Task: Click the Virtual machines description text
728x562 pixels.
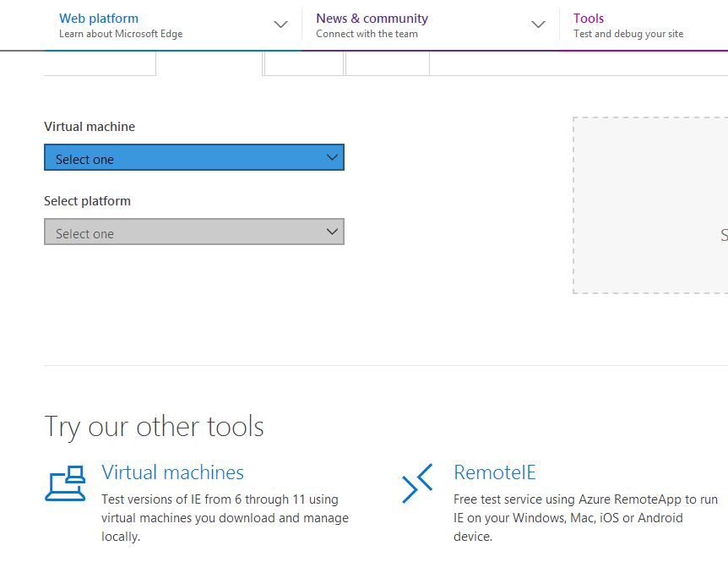Action: click(225, 518)
